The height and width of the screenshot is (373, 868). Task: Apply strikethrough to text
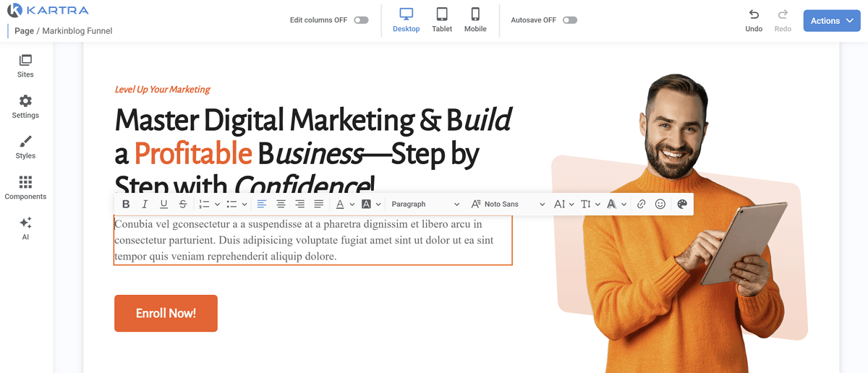(182, 205)
